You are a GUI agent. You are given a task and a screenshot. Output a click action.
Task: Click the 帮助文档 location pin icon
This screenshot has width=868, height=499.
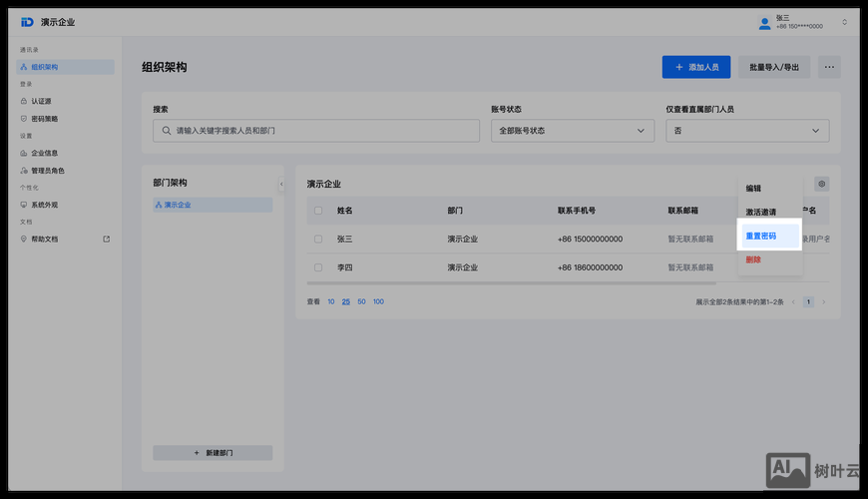(24, 240)
